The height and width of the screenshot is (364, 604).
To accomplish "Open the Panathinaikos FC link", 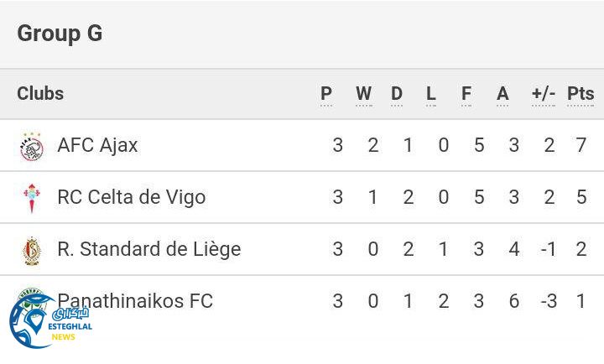I will [135, 301].
